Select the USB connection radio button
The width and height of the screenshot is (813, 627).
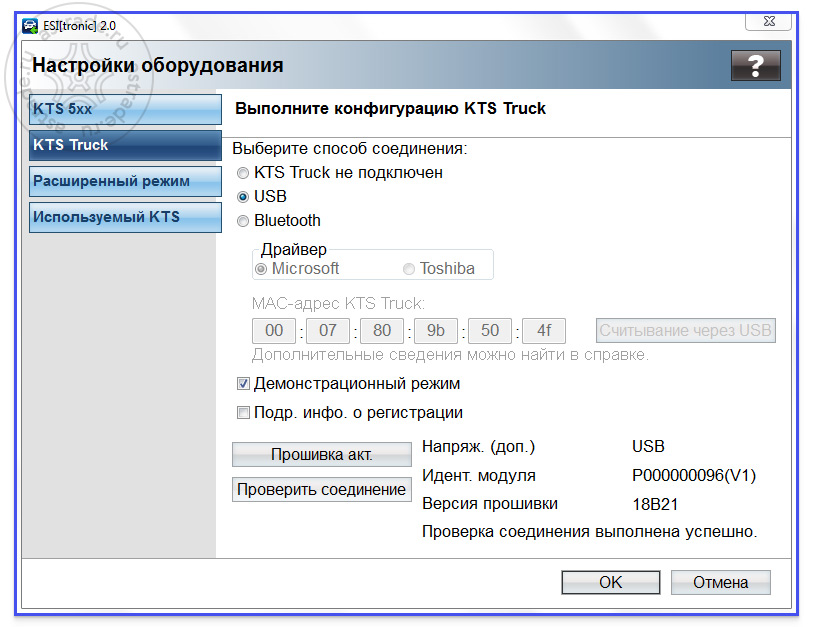(243, 197)
